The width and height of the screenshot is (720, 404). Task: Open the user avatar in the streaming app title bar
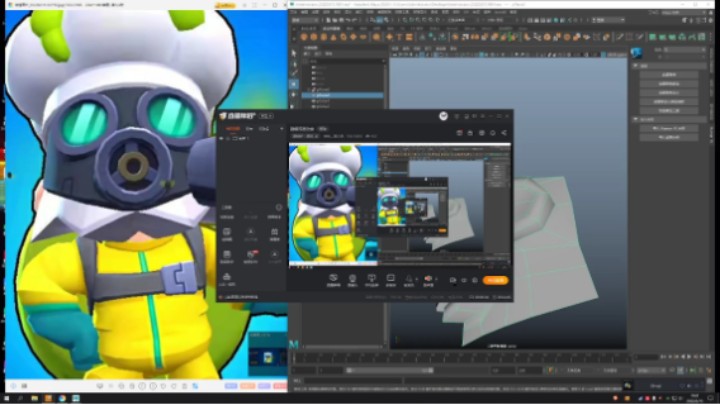click(x=443, y=116)
